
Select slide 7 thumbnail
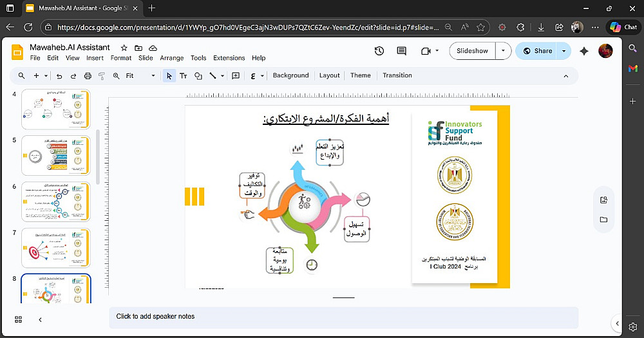[x=56, y=248]
